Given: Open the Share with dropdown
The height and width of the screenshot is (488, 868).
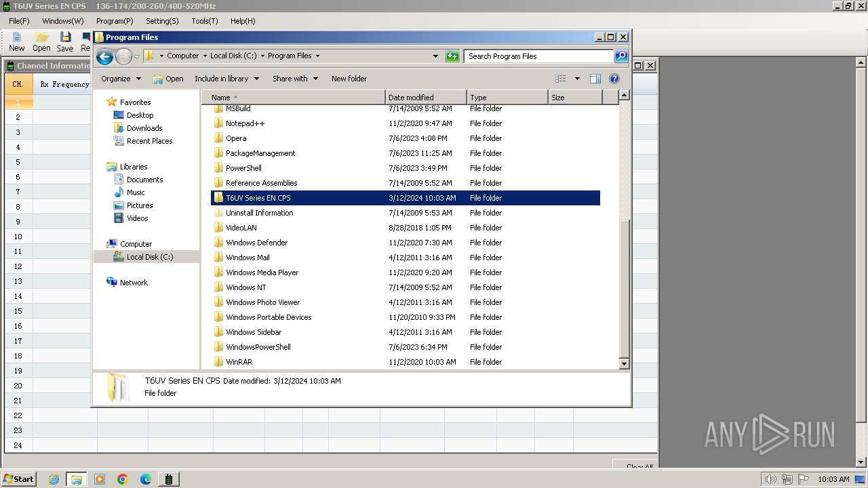Looking at the screenshot, I should 295,79.
